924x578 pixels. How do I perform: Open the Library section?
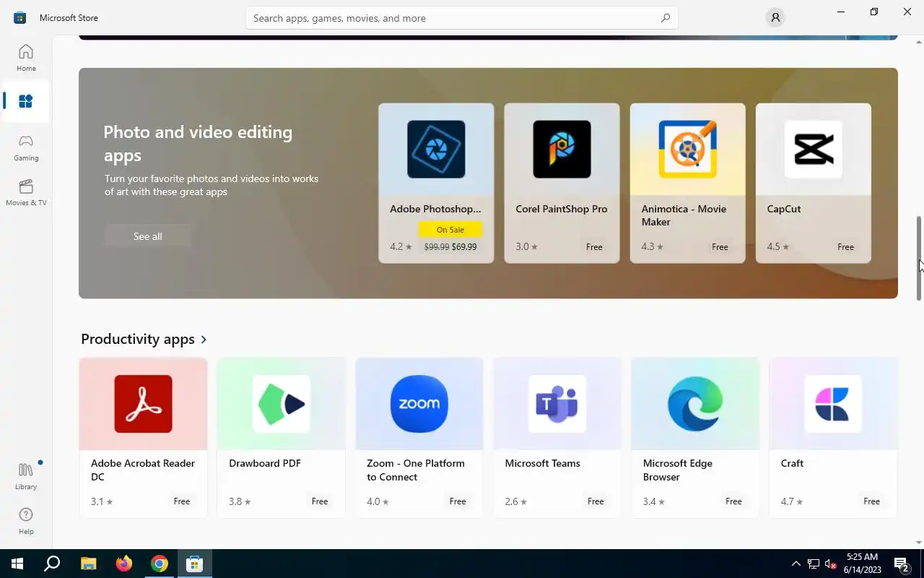pyautogui.click(x=26, y=476)
